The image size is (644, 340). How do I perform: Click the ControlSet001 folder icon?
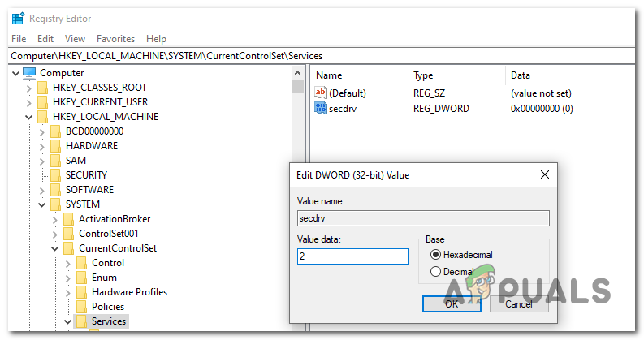[x=68, y=234]
